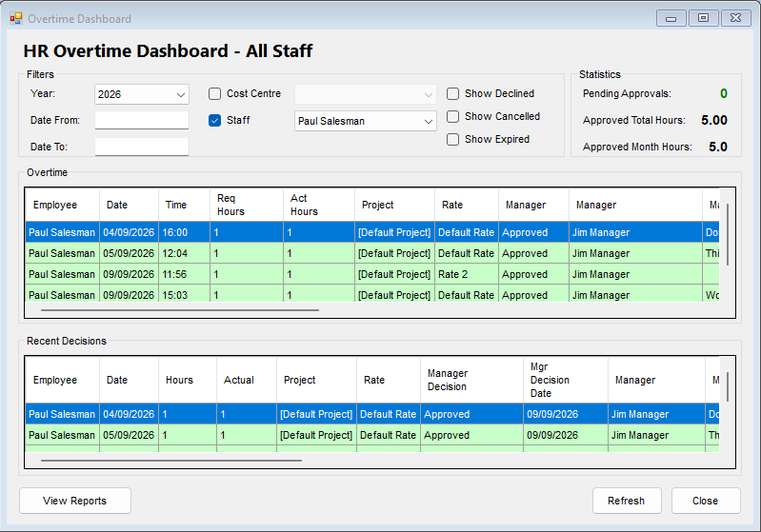The height and width of the screenshot is (532, 761).
Task: Select the Overtime row with time 12:04
Action: coord(372,253)
